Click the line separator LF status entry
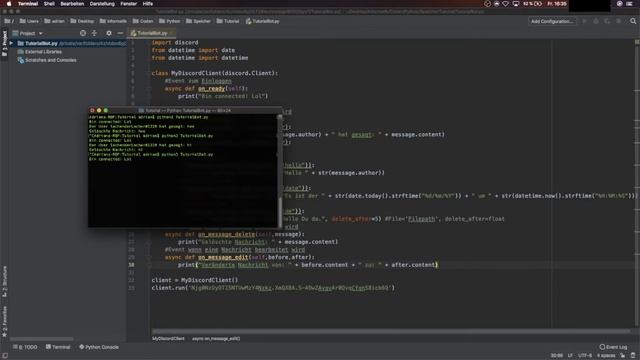Image resolution: width=640 pixels, height=360 pixels. (x=570, y=356)
